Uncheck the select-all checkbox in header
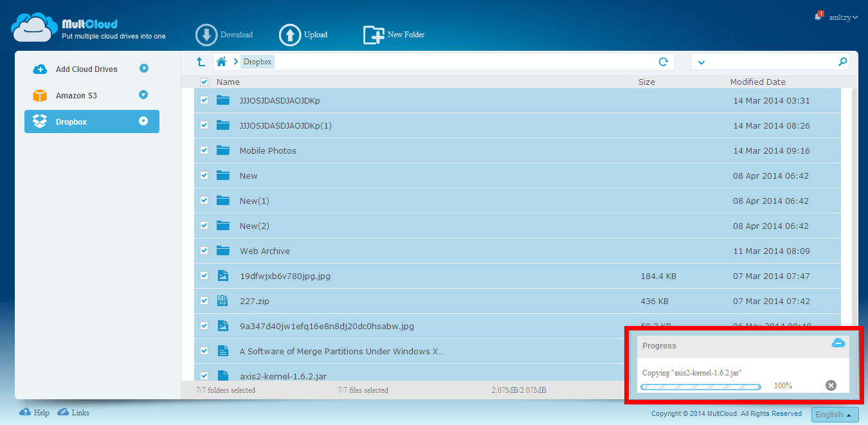The image size is (868, 425). tap(204, 82)
